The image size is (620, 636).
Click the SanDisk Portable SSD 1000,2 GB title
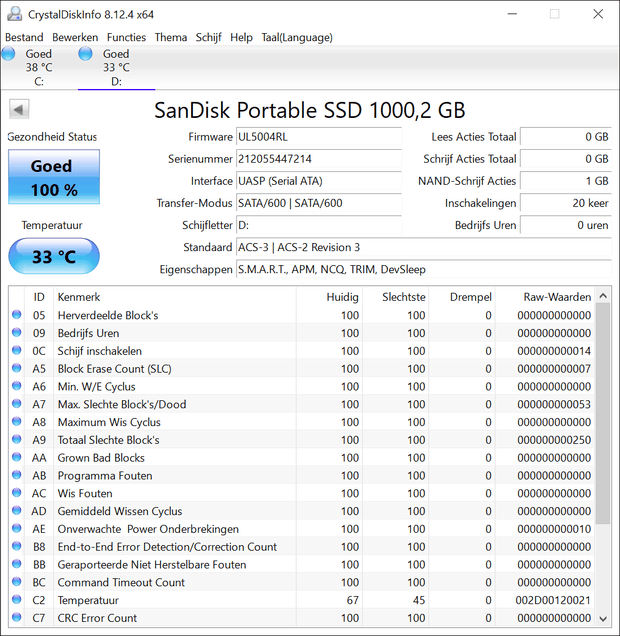pyautogui.click(x=309, y=110)
